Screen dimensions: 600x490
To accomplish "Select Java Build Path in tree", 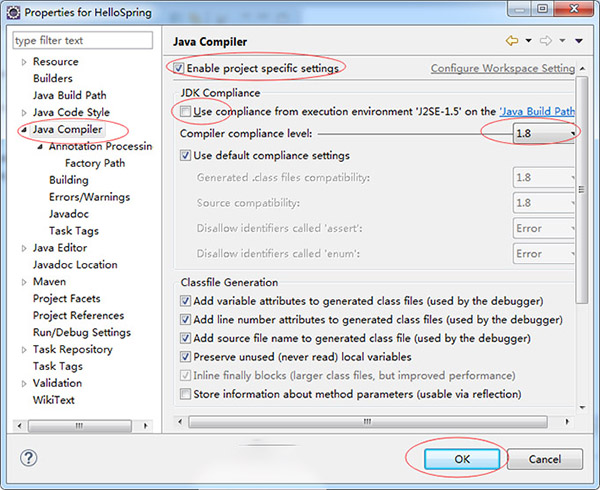I will coord(71,95).
